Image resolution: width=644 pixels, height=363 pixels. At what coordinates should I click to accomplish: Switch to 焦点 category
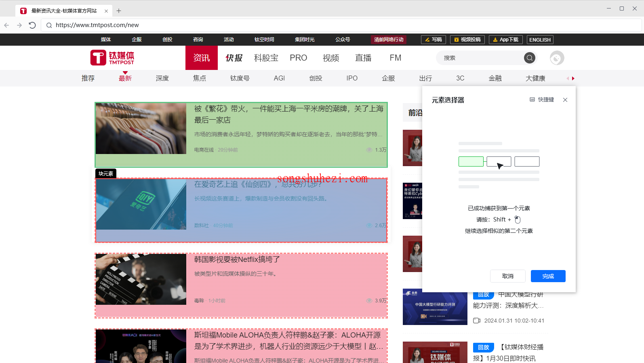point(200,78)
